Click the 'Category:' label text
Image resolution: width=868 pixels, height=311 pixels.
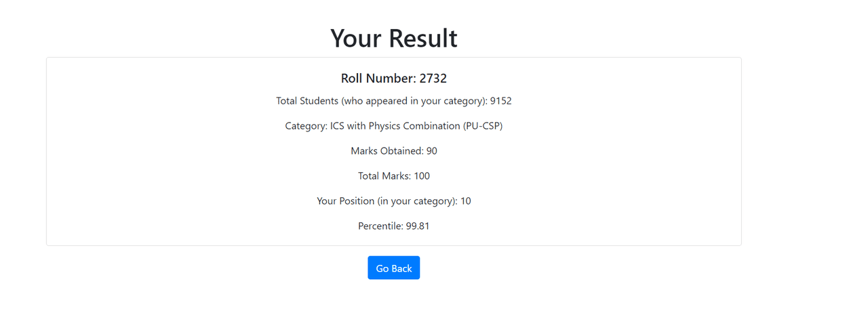(306, 126)
